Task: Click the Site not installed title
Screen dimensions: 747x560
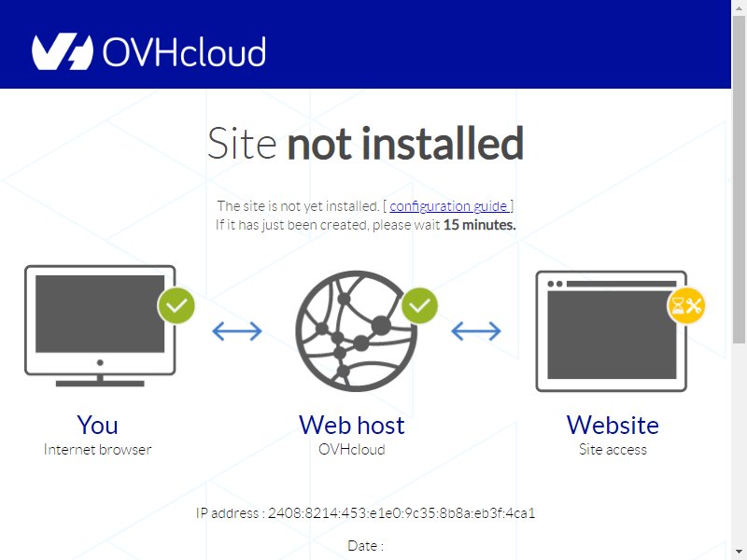Action: [x=365, y=143]
